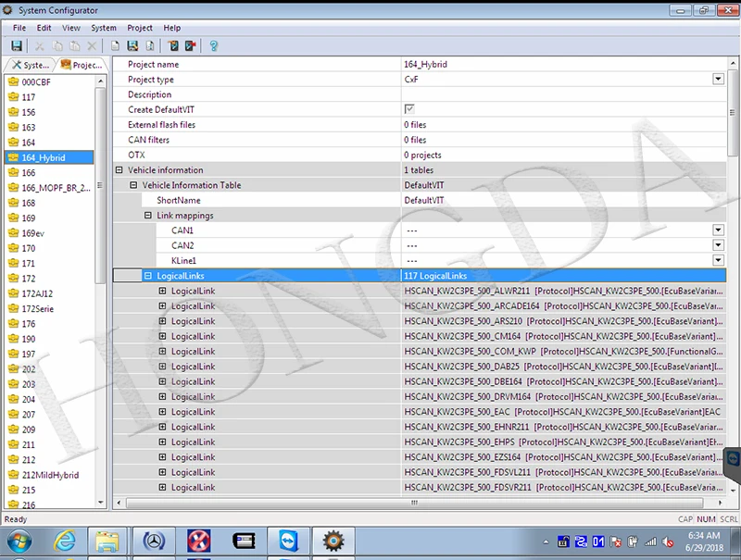The height and width of the screenshot is (560, 741).
Task: Open the Edit menu
Action: point(44,28)
